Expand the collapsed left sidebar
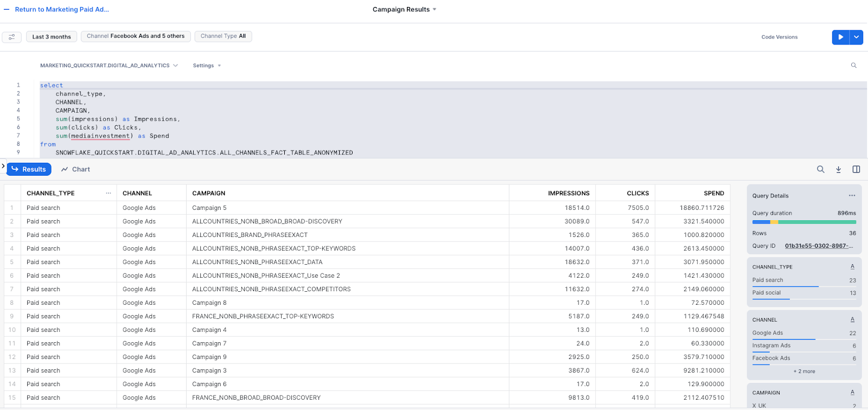This screenshot has height=410, width=868. click(x=3, y=166)
